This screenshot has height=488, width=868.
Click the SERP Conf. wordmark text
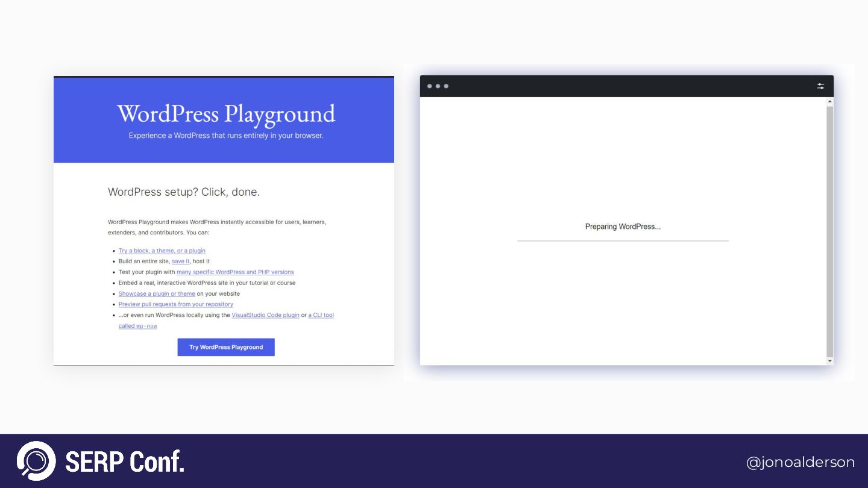pos(125,462)
